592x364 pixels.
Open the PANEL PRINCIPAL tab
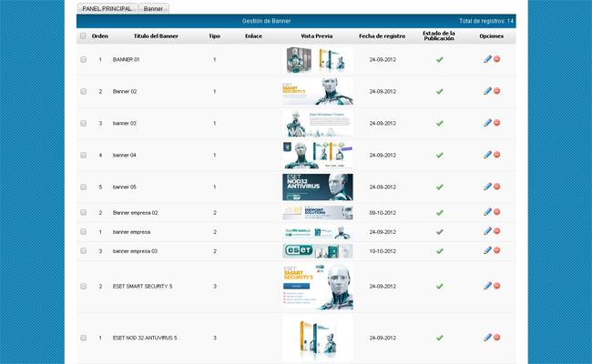[107, 8]
